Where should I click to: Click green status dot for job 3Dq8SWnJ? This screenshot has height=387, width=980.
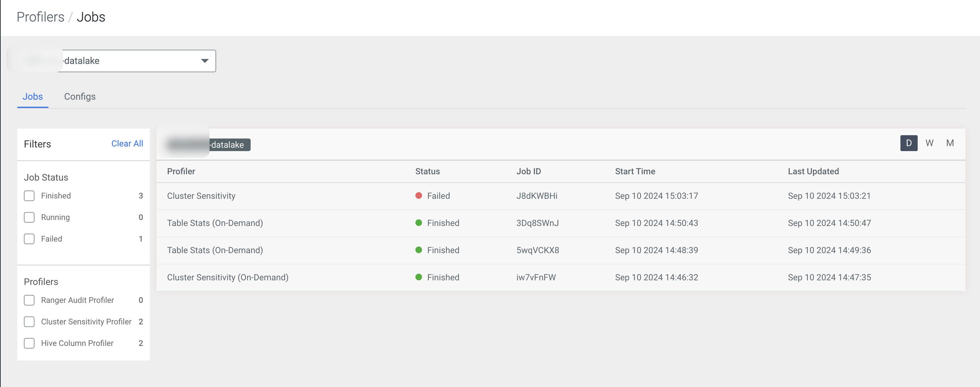pos(418,223)
